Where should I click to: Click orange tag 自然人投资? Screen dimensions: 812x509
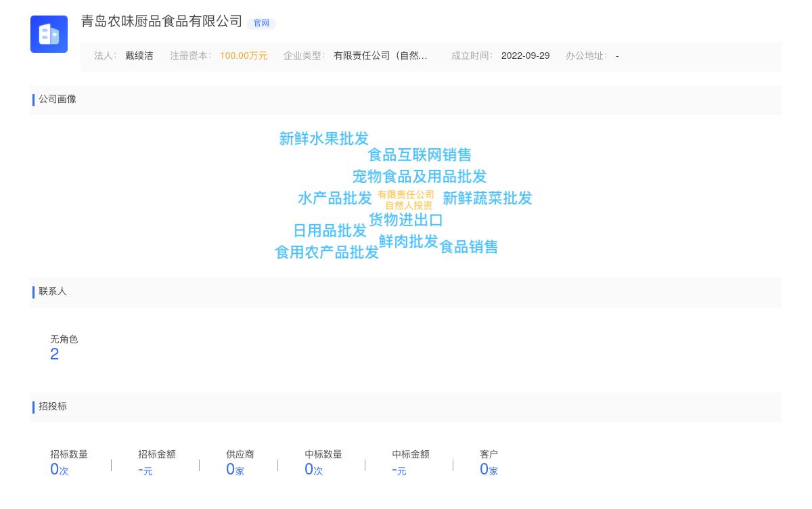pyautogui.click(x=409, y=206)
